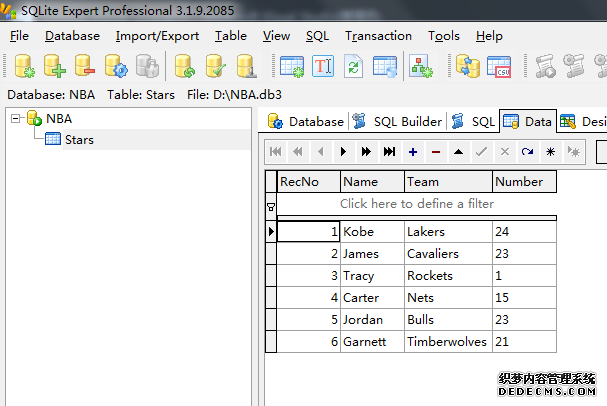Insert a new record with plus button
Screen dimensions: 607x406
pos(412,152)
